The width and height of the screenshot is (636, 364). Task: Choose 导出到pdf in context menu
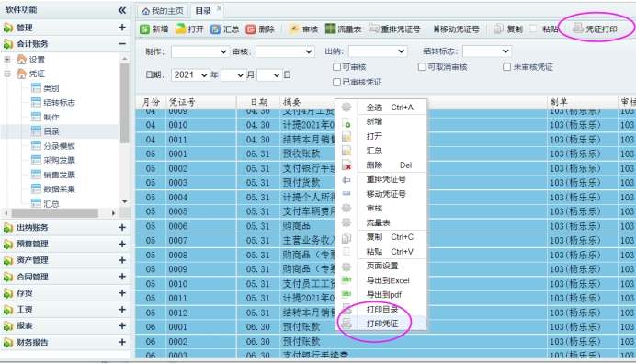pyautogui.click(x=381, y=295)
